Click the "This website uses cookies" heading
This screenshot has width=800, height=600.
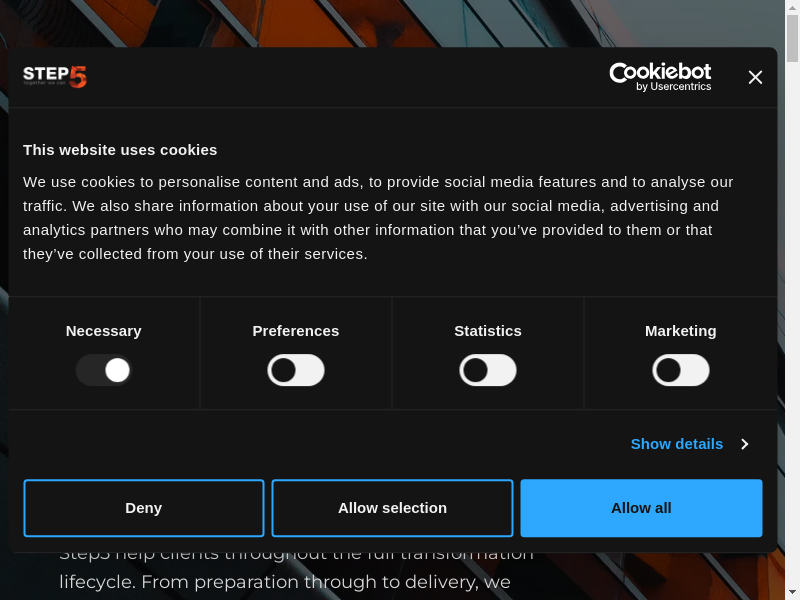[x=120, y=149]
